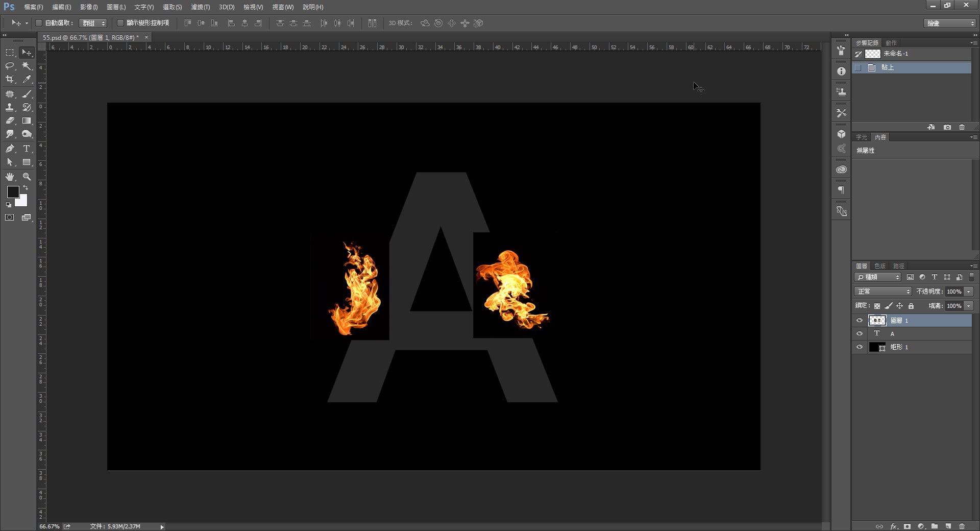This screenshot has height=531, width=980.
Task: Select the Zoom tool in toolbox
Action: pyautogui.click(x=27, y=177)
